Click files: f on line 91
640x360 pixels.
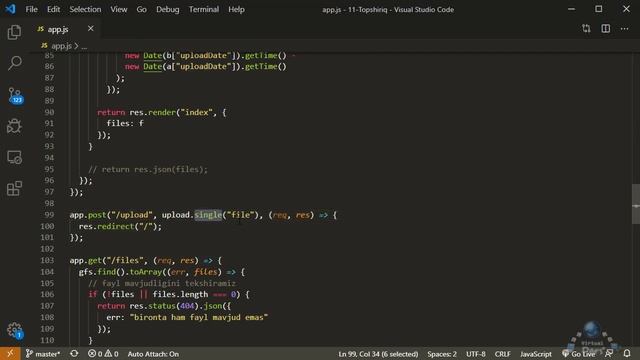click(x=125, y=123)
